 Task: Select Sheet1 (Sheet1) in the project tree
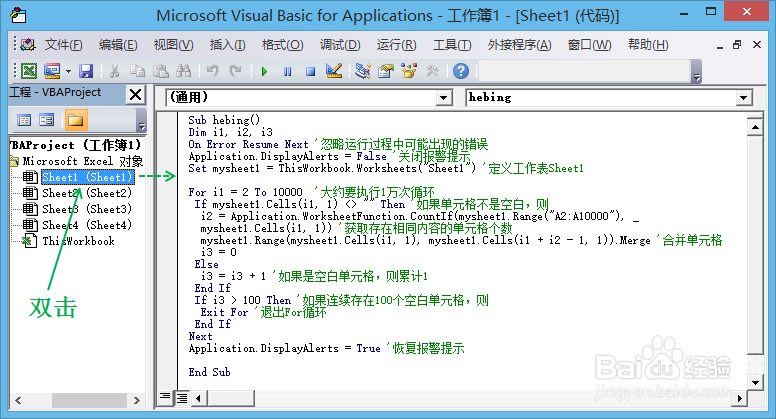[x=88, y=177]
